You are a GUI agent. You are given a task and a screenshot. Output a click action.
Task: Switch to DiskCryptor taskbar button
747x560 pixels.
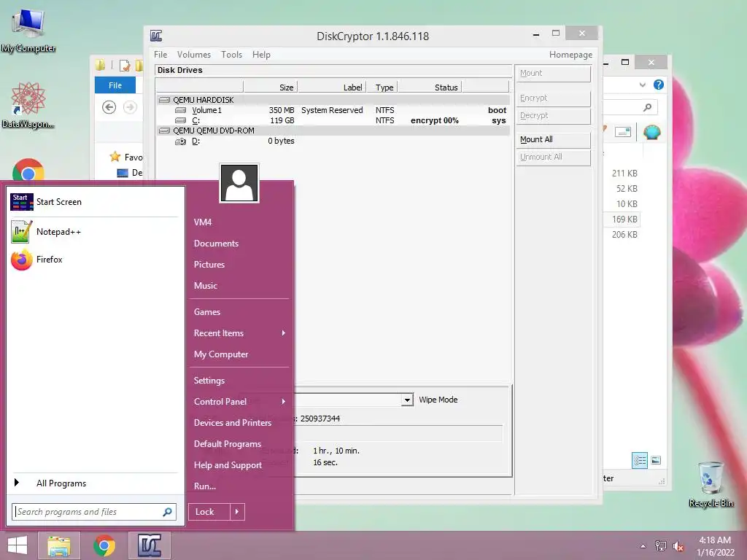[x=150, y=545]
